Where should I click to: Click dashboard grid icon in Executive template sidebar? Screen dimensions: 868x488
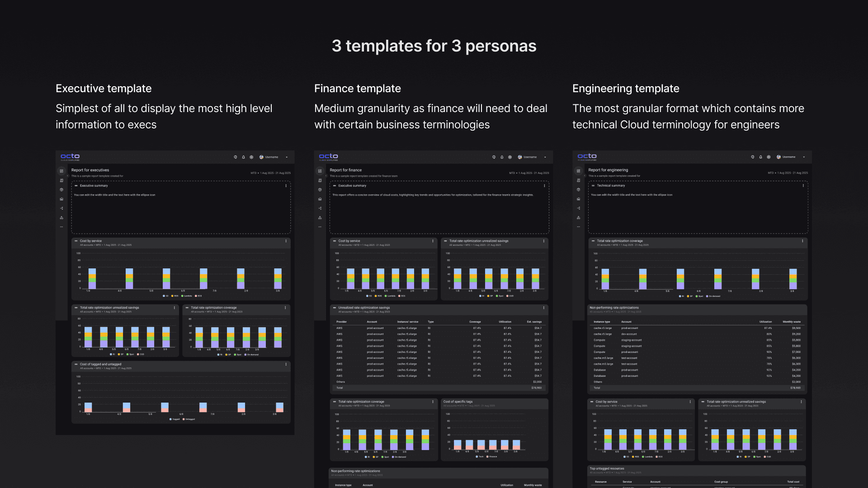tap(61, 171)
